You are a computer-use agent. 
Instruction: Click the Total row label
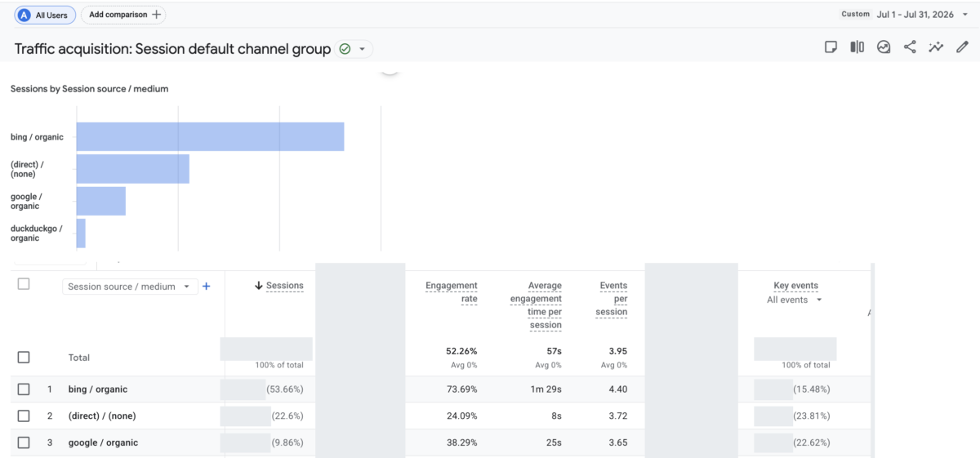tap(79, 358)
